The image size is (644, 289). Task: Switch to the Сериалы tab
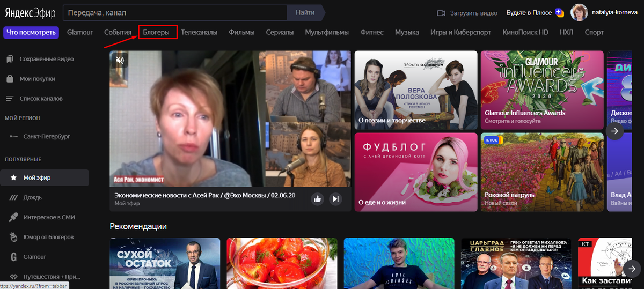(280, 32)
